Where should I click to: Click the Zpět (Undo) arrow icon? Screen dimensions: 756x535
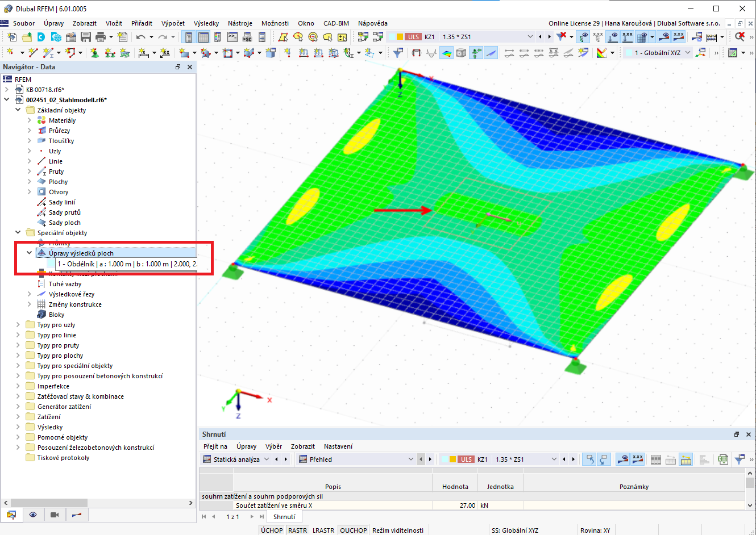tap(141, 36)
